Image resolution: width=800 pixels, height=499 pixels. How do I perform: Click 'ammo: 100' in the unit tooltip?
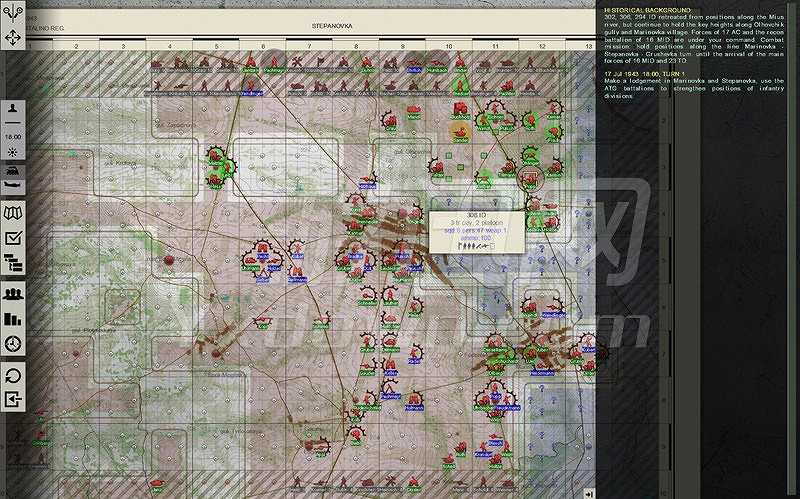(x=476, y=238)
